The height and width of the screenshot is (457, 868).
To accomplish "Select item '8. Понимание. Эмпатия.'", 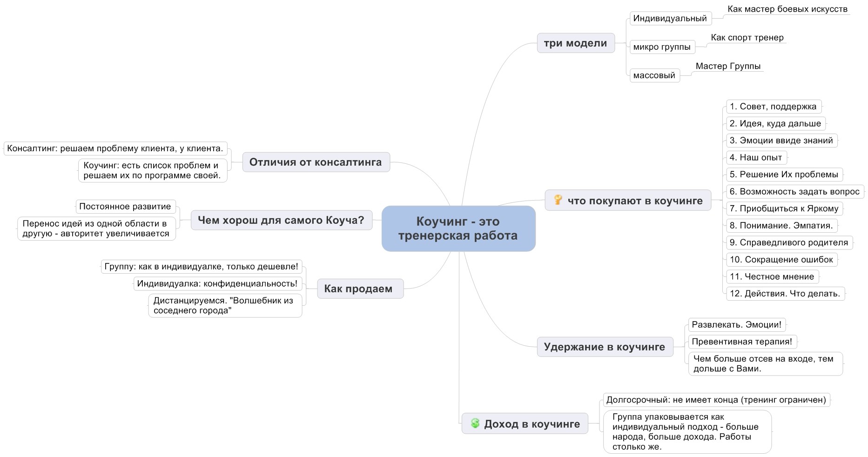I will 782,225.
